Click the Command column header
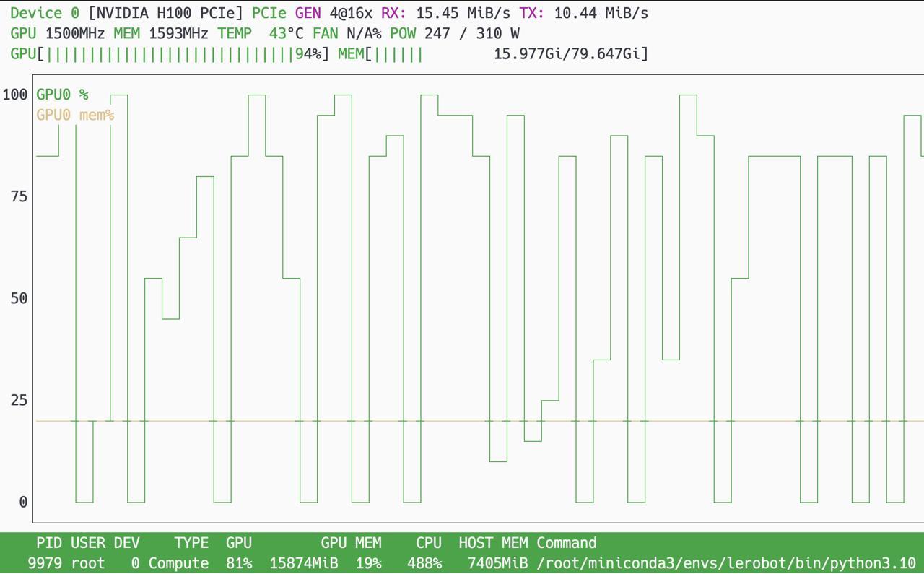This screenshot has height=574, width=924. [567, 543]
